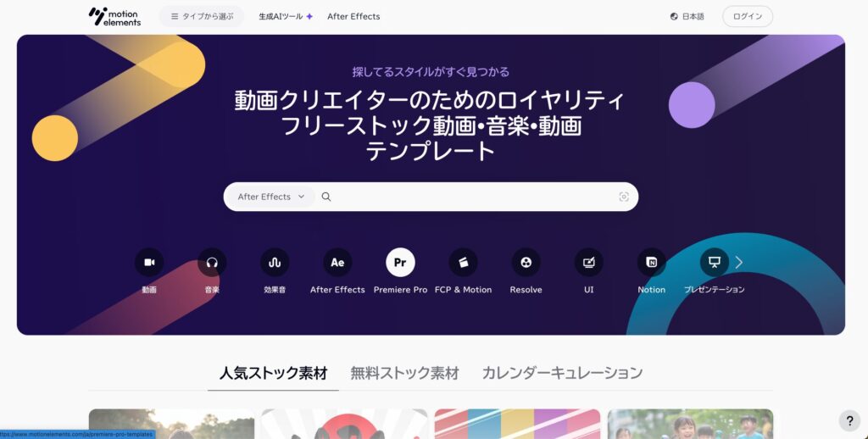
Task: Choose the After Effects Ae category icon
Action: (337, 263)
